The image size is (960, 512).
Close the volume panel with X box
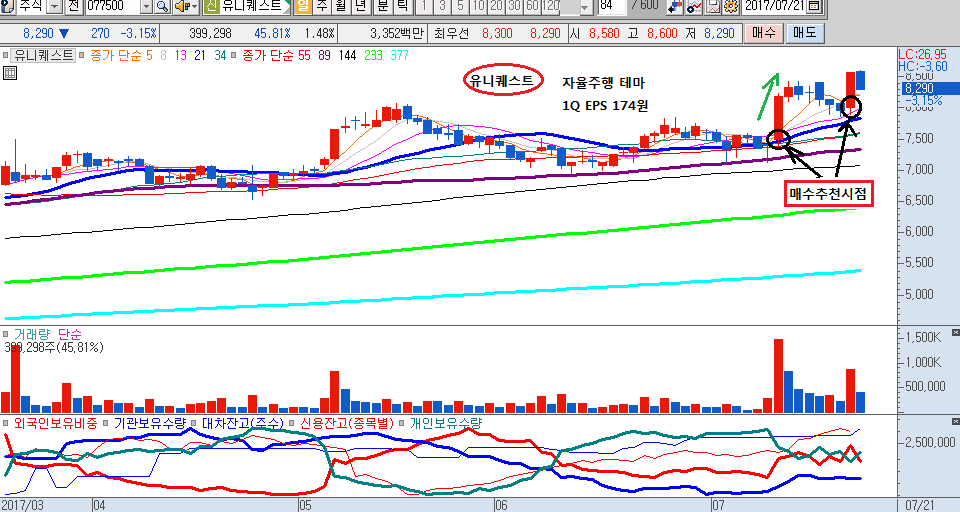click(x=955, y=332)
